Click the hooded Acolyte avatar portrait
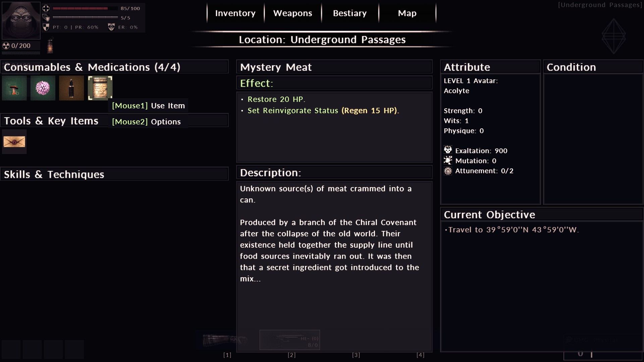Screen dimensions: 644x362 pyautogui.click(x=21, y=20)
